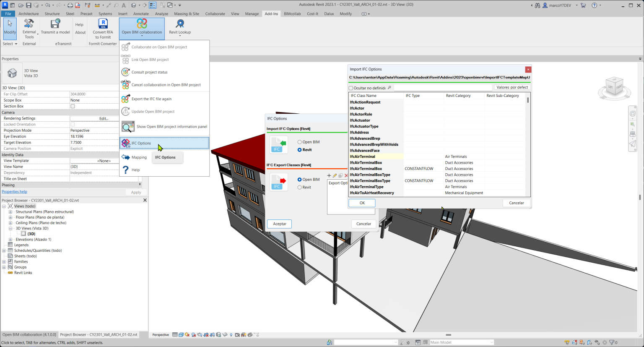644x347 pixels.
Task: Click OK in the Import IFC Options dialog
Action: click(361, 203)
